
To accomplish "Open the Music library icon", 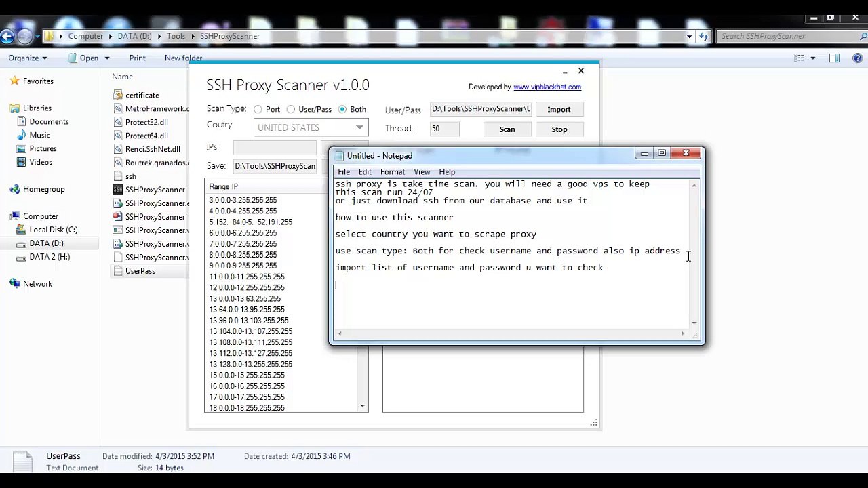I will pos(22,136).
